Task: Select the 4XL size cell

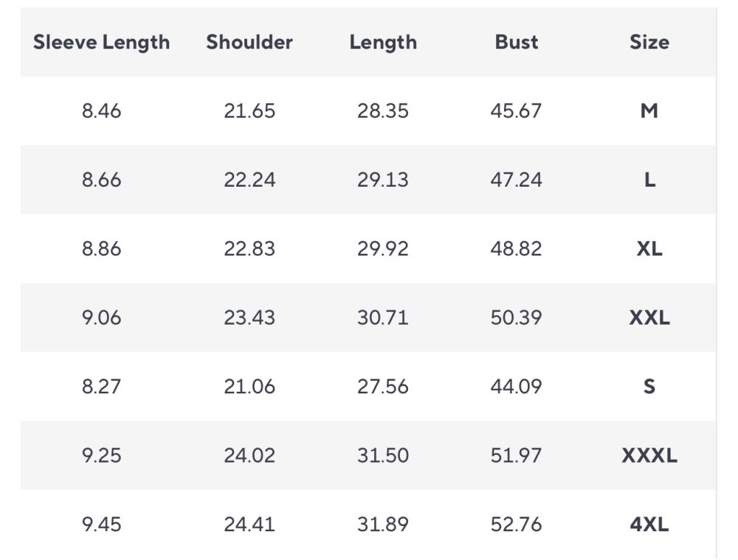Action: pyautogui.click(x=649, y=525)
